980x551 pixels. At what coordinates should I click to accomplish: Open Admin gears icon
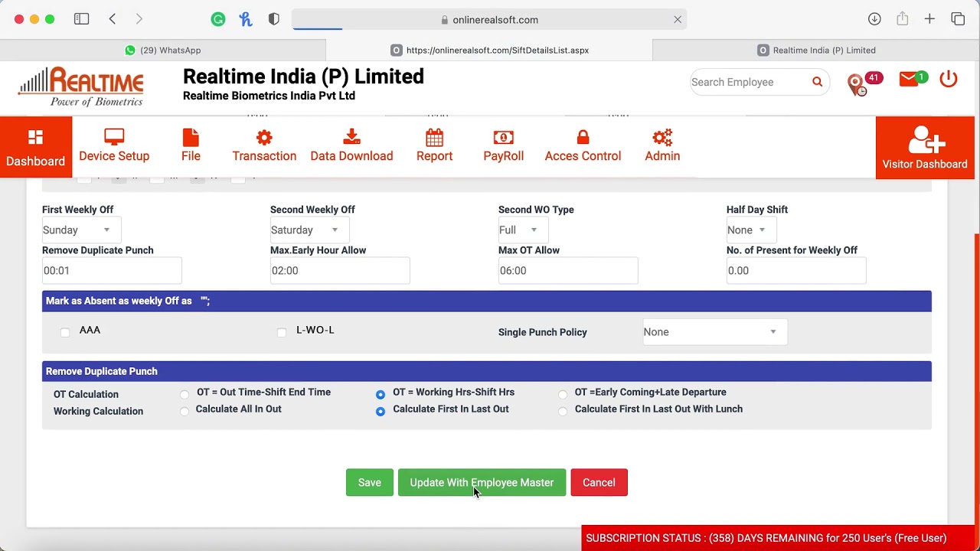[x=662, y=138]
